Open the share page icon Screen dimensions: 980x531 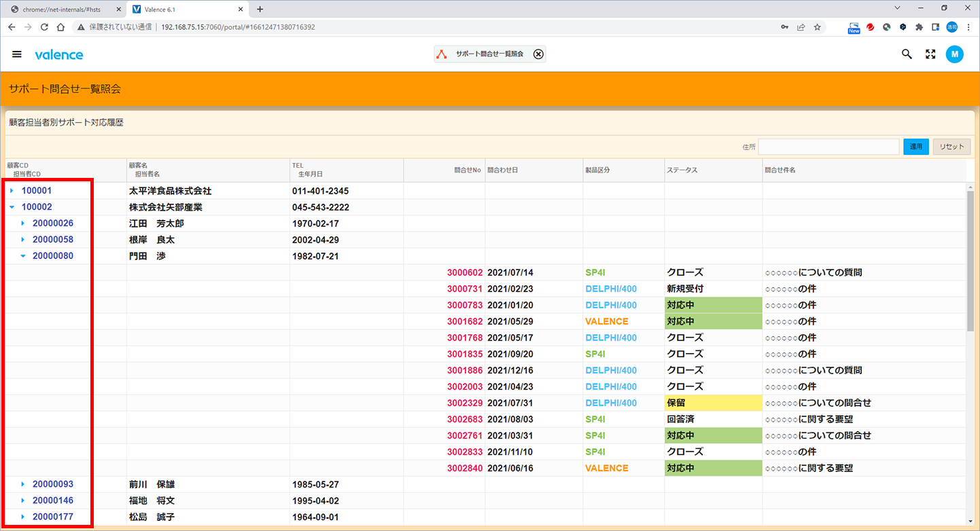pos(801,27)
